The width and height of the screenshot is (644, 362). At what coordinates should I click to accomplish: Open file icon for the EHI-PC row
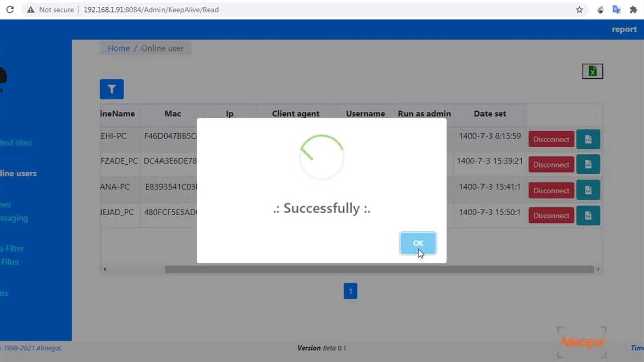click(588, 139)
